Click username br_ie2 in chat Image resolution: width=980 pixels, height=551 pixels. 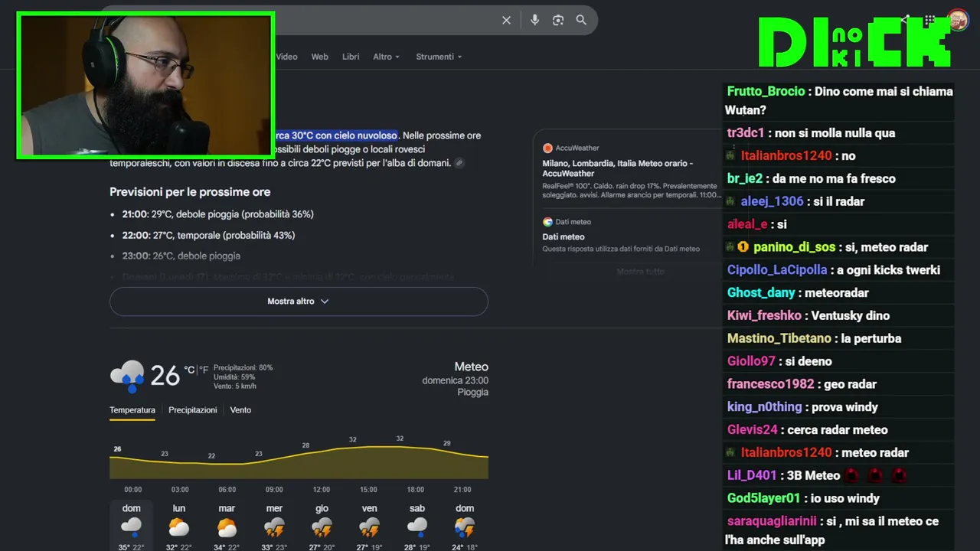pos(745,178)
